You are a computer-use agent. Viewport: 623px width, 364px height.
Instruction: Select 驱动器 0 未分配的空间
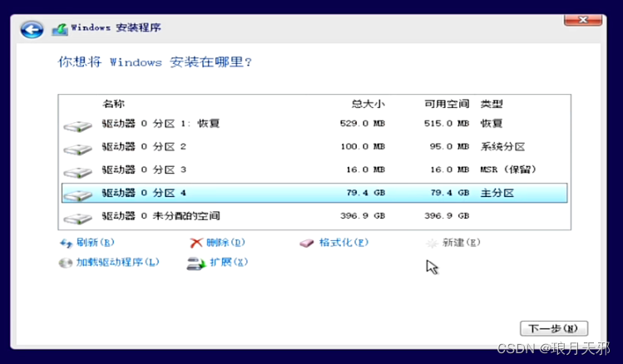point(314,215)
